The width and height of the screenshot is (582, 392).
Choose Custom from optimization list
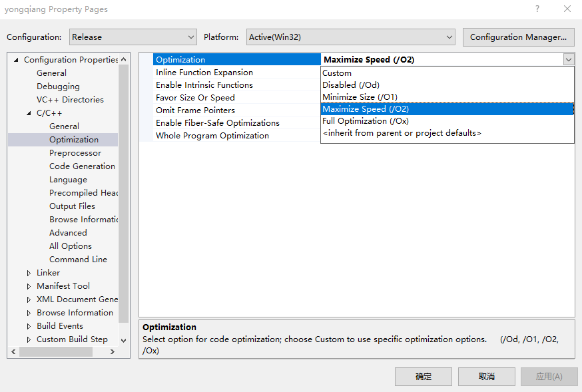[447, 73]
